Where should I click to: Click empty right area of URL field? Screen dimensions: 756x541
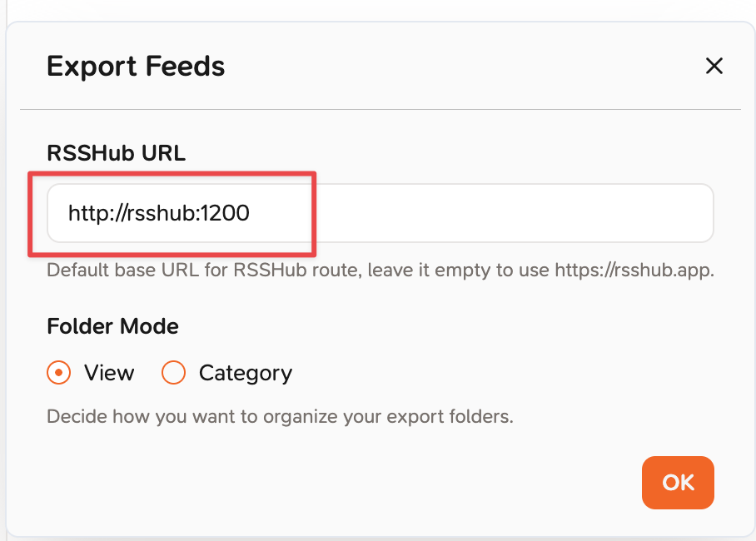click(x=511, y=212)
